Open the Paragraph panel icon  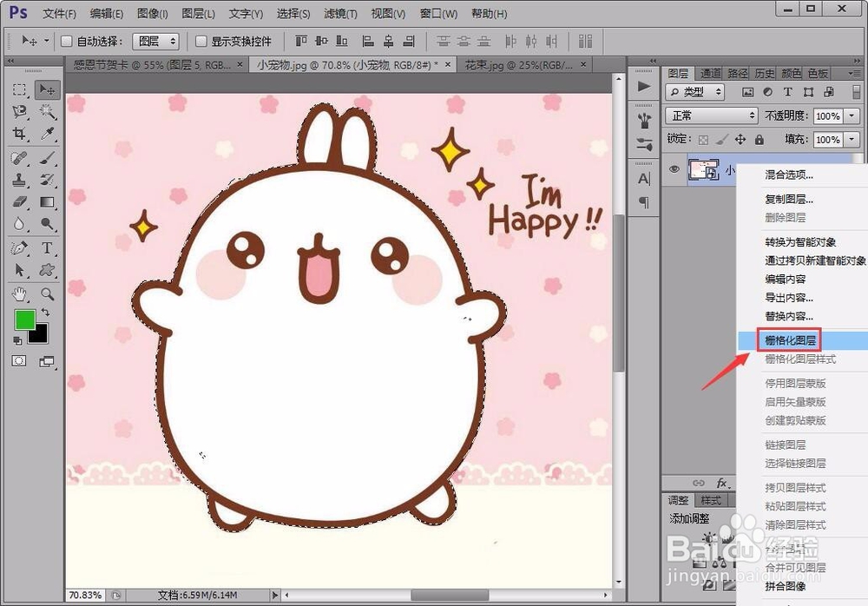pyautogui.click(x=644, y=202)
